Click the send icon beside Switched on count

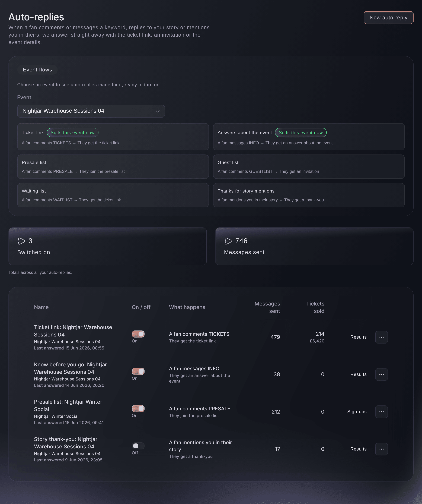tap(21, 241)
